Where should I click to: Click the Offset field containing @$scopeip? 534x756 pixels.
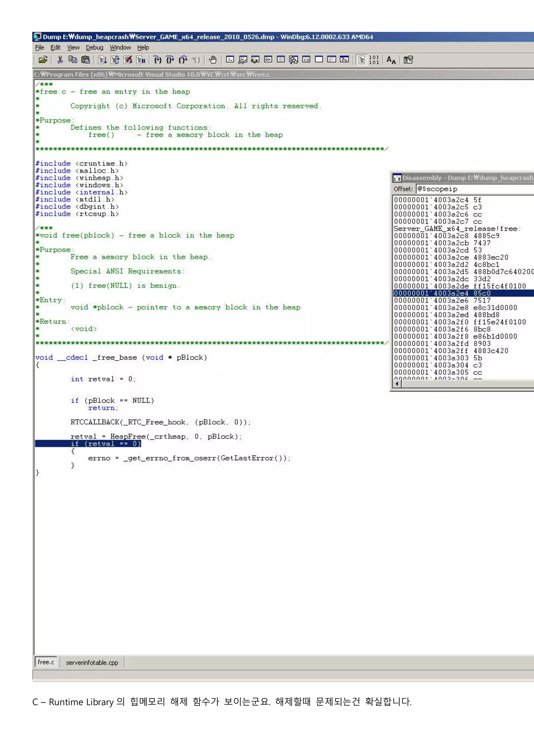[475, 189]
